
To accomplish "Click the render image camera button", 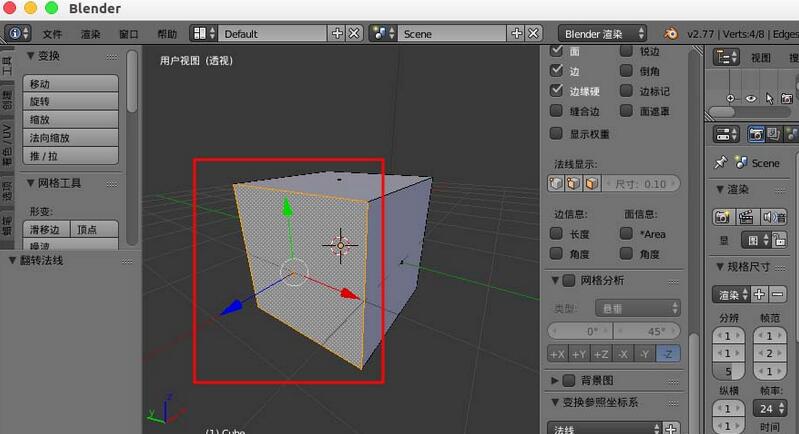I will (x=722, y=218).
